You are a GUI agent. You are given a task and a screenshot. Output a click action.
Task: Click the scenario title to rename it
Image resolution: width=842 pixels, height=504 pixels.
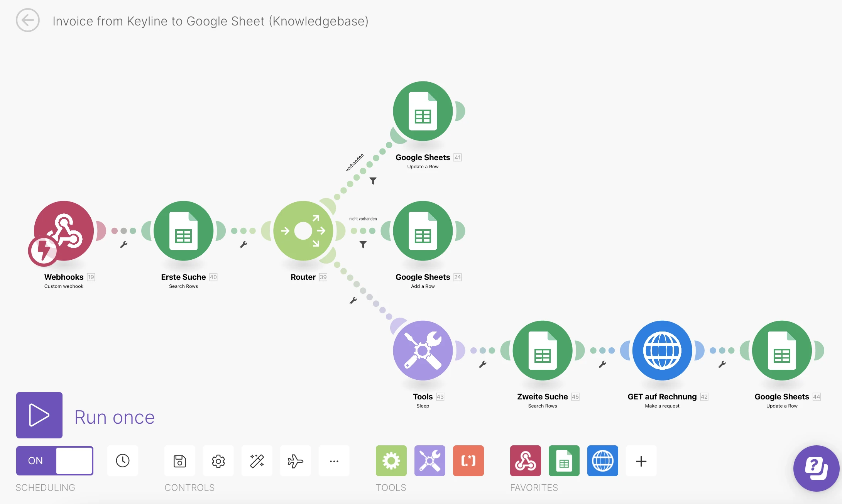(x=211, y=21)
